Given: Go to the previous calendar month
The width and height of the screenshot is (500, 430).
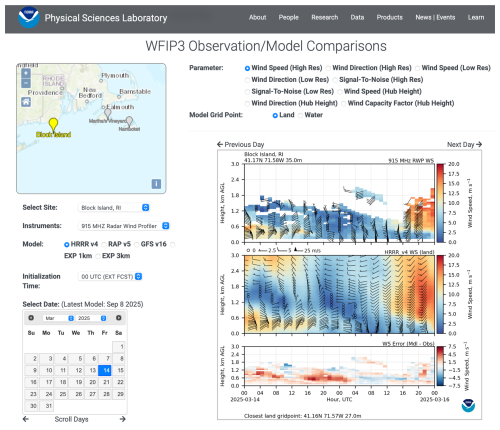Looking at the screenshot, I should [x=31, y=318].
